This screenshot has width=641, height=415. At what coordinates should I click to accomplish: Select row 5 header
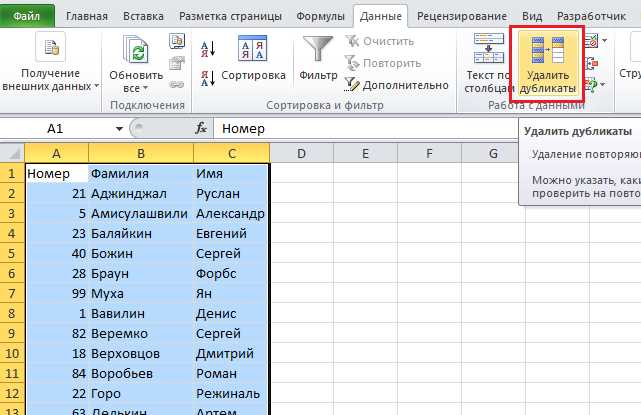pos(12,253)
